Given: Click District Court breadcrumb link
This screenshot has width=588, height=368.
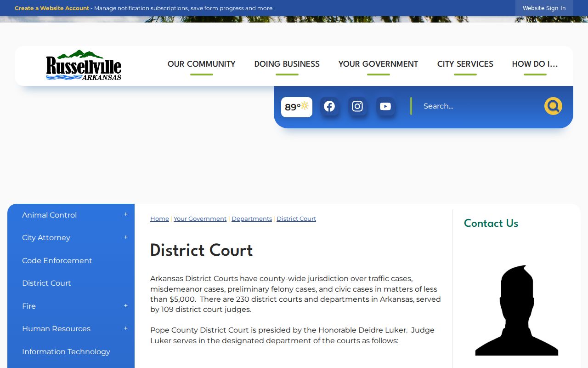Looking at the screenshot, I should 296,219.
